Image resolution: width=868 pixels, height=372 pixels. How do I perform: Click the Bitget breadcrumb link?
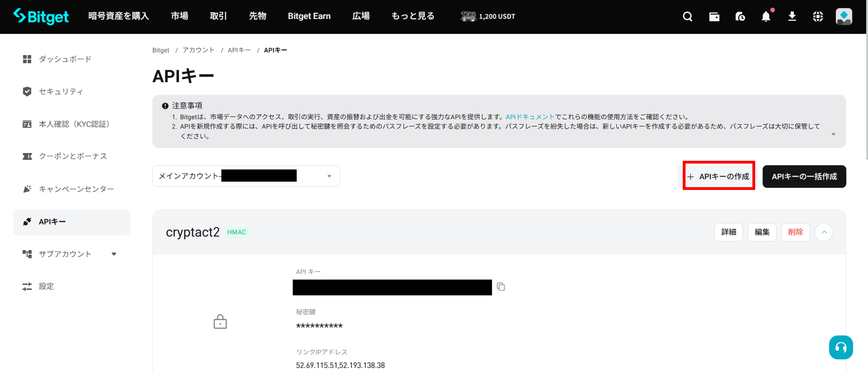click(x=161, y=50)
